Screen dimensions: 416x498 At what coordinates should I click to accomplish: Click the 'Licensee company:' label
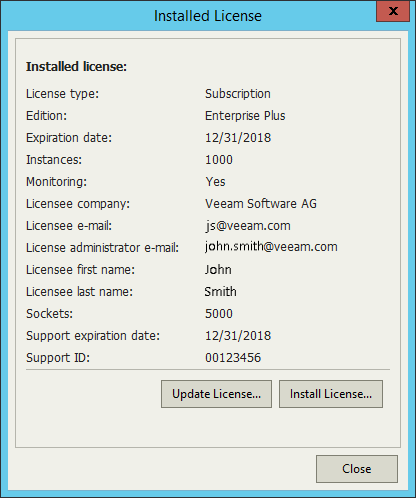pyautogui.click(x=78, y=204)
